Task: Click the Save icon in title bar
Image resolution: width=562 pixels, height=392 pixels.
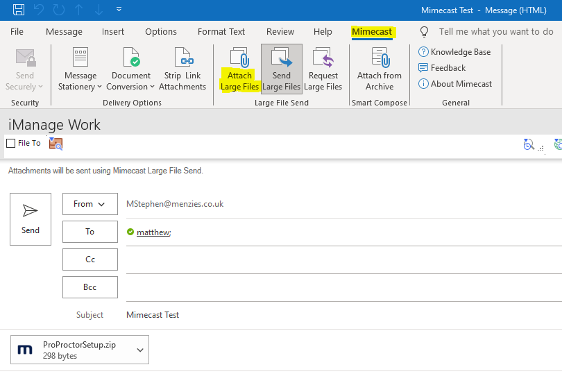Action: (x=19, y=10)
